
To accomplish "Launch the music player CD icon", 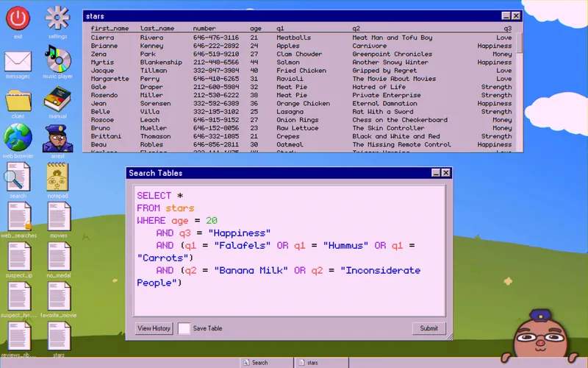I will click(x=57, y=59).
